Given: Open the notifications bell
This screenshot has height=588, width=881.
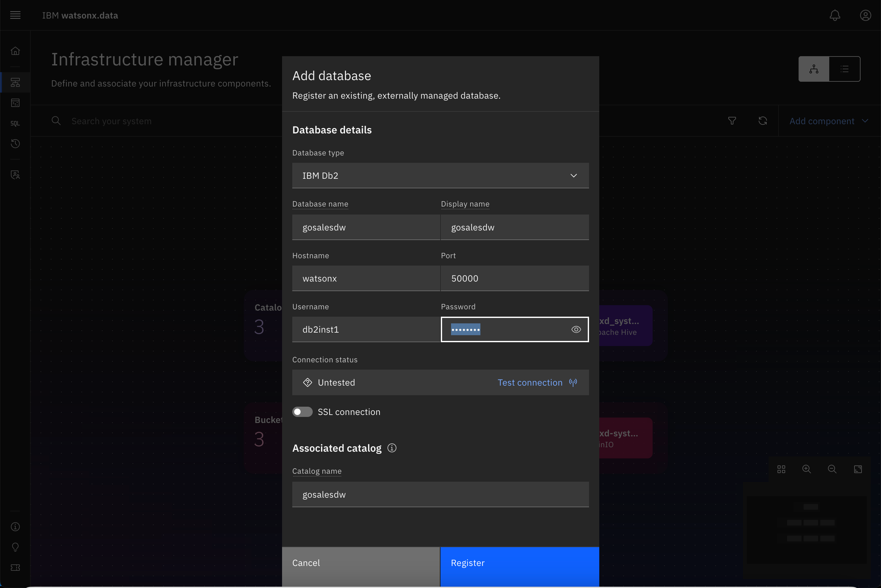Looking at the screenshot, I should click(835, 15).
